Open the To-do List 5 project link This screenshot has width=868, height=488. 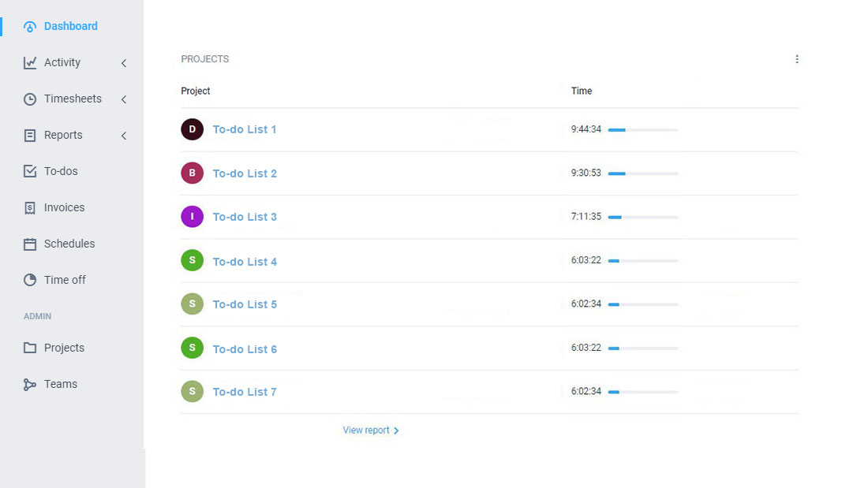(x=245, y=304)
